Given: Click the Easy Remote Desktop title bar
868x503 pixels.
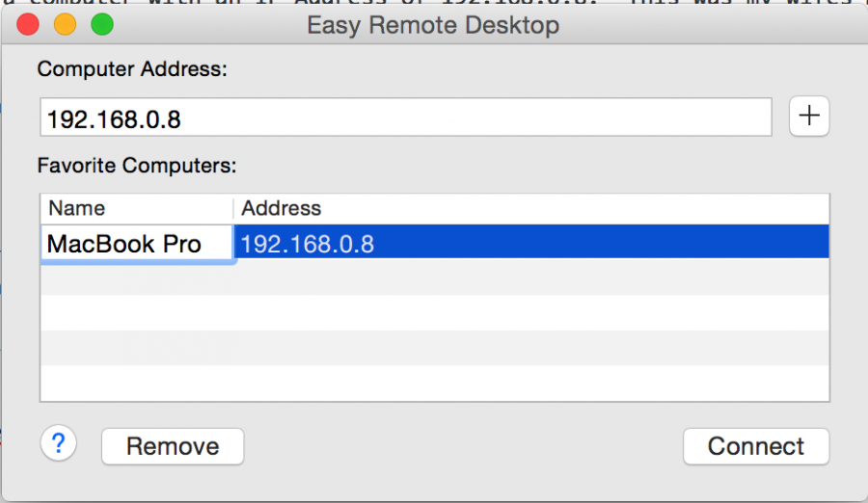Looking at the screenshot, I should [433, 24].
